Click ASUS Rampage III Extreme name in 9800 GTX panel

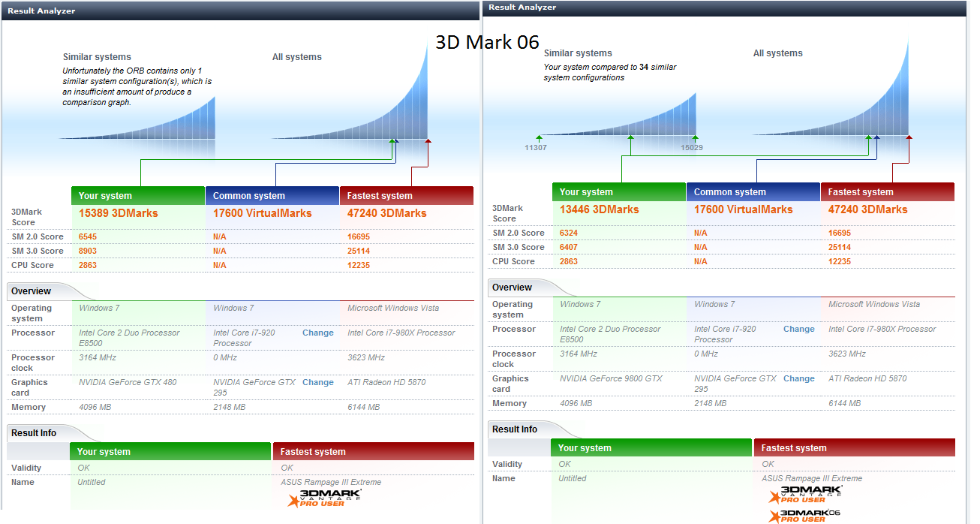tap(812, 478)
